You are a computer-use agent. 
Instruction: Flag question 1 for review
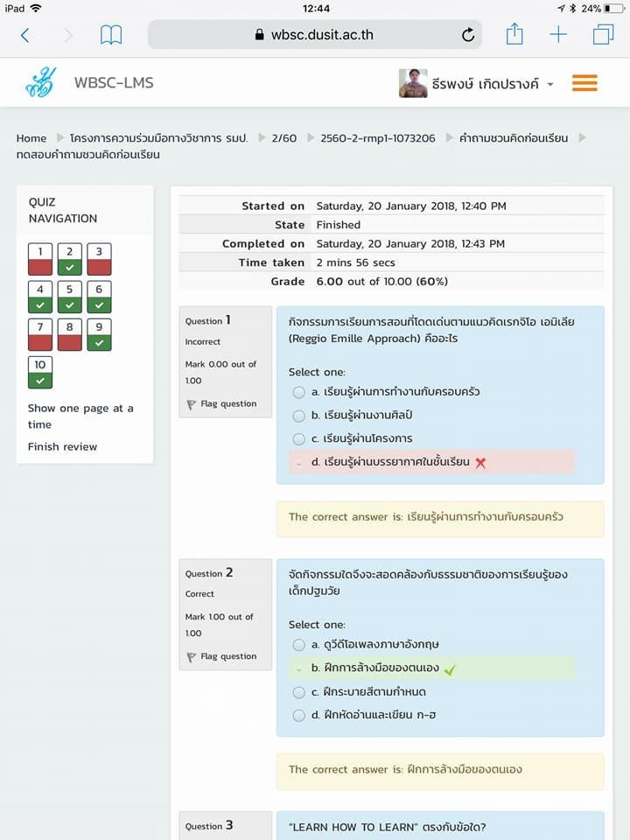(x=220, y=404)
